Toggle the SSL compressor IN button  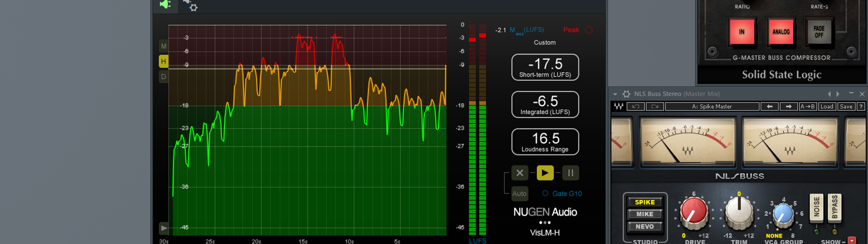(742, 32)
